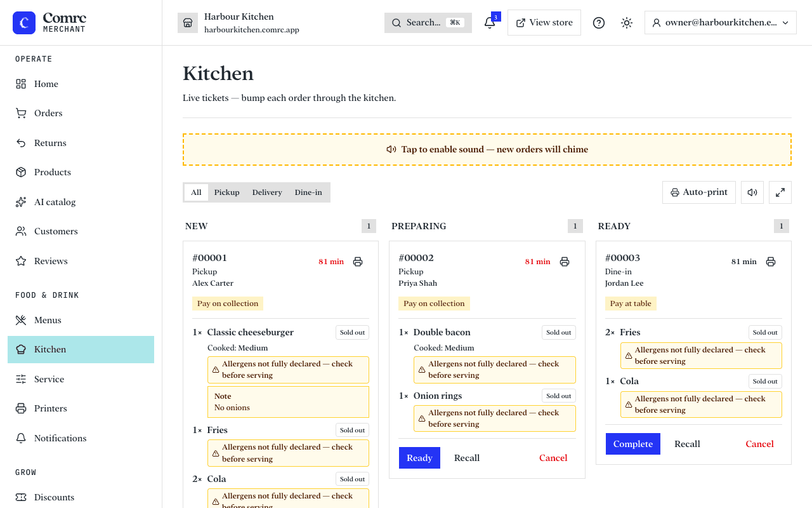812x508 pixels.
Task: Recall order #00002
Action: click(x=467, y=458)
